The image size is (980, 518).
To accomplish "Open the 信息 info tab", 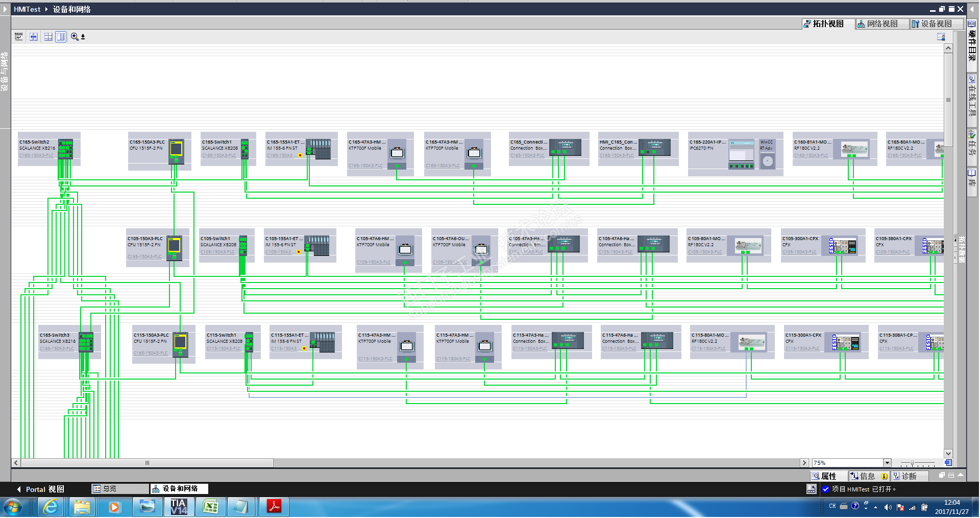I will tap(869, 476).
